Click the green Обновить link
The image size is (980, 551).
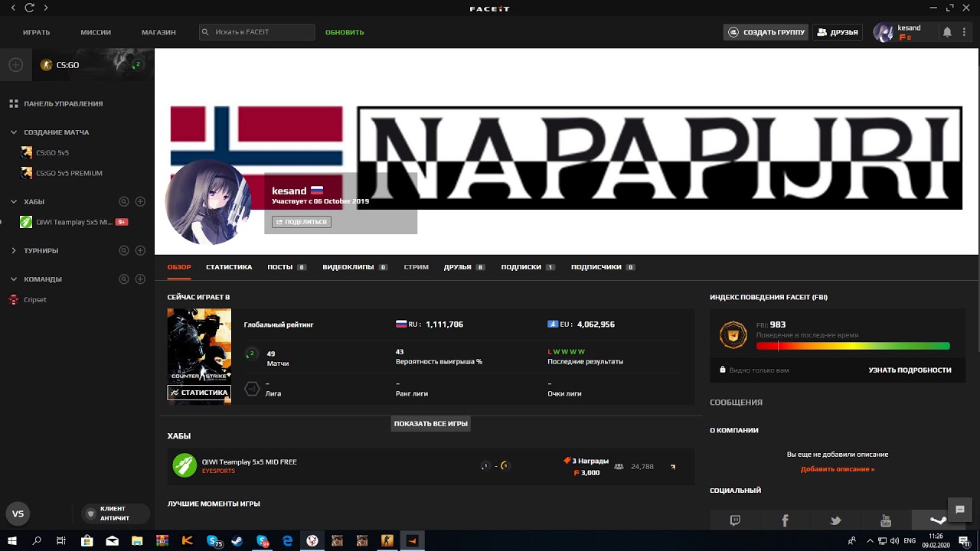(x=345, y=32)
